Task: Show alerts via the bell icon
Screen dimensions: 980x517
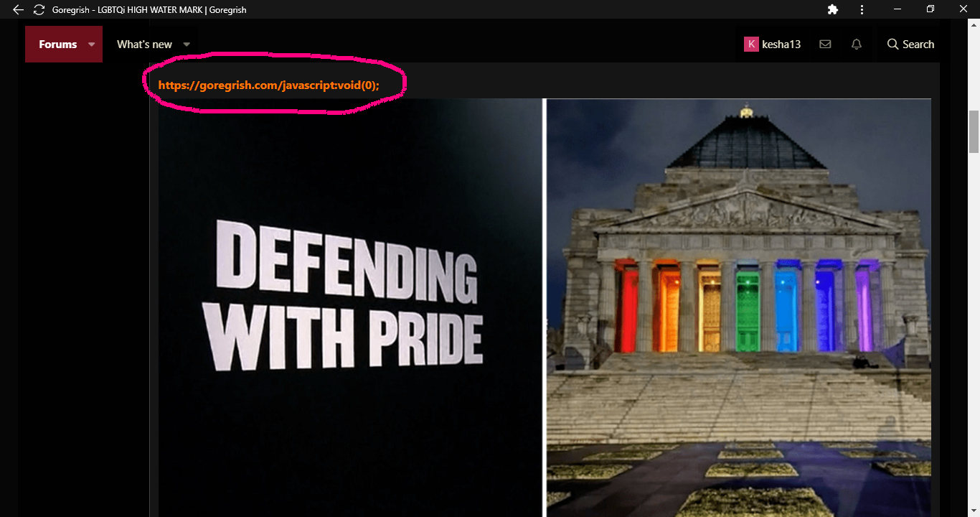Action: click(856, 45)
